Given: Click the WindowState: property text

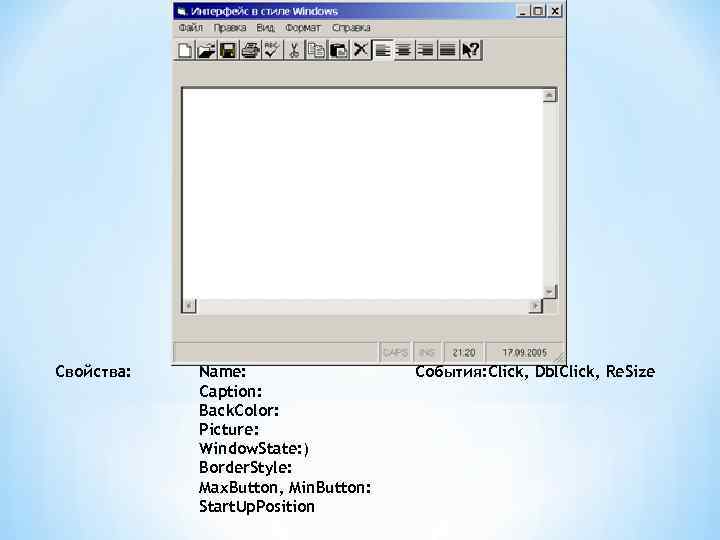Looking at the screenshot, I should point(254,449).
